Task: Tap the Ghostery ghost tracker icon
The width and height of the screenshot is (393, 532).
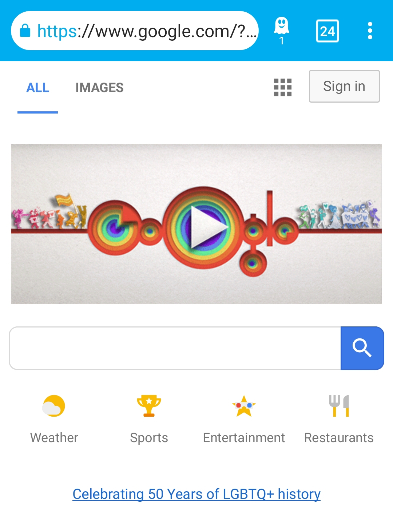Action: click(281, 31)
